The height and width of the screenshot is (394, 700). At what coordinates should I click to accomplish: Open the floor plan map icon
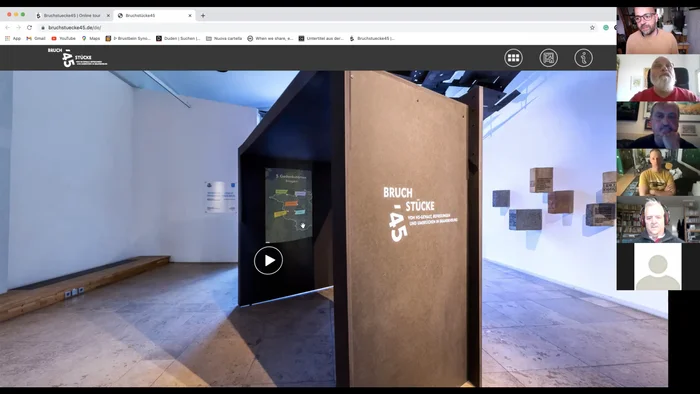[548, 58]
